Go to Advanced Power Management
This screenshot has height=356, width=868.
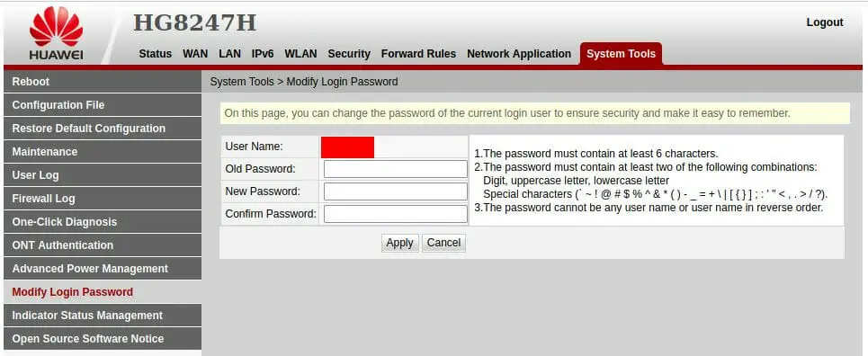[103, 269]
